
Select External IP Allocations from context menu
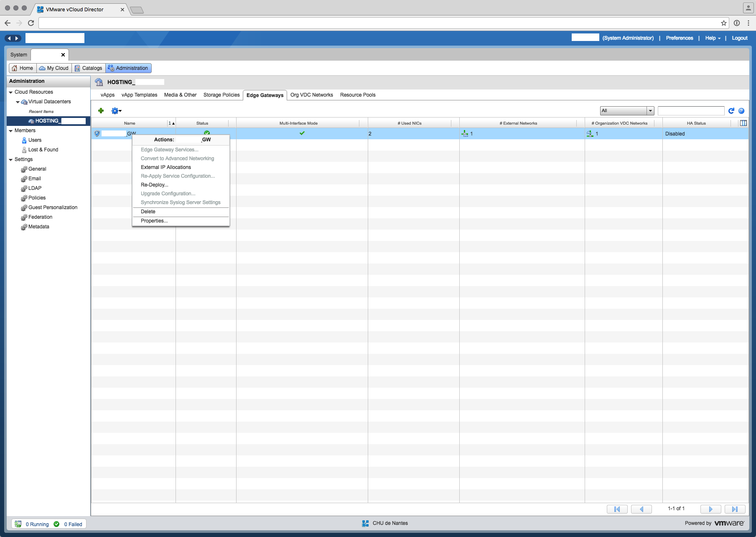click(166, 167)
